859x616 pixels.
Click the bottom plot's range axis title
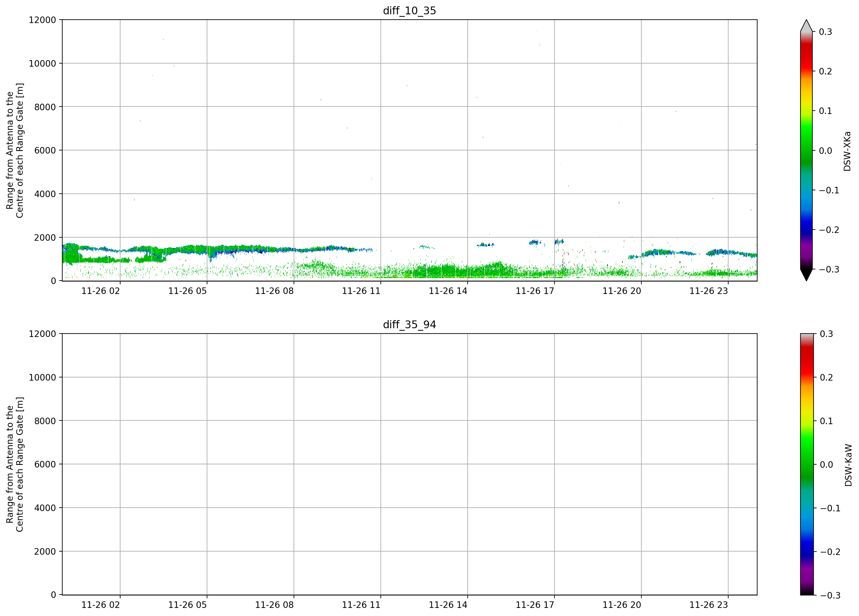pos(15,464)
